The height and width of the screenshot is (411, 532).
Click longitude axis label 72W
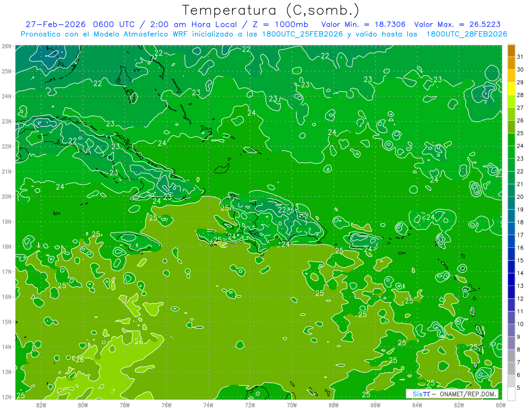click(250, 405)
